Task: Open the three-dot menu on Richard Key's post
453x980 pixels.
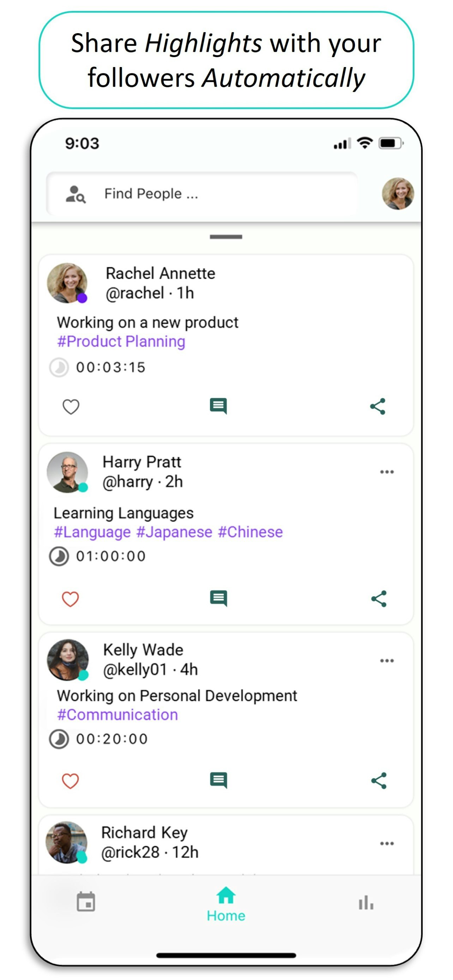Action: (x=387, y=843)
